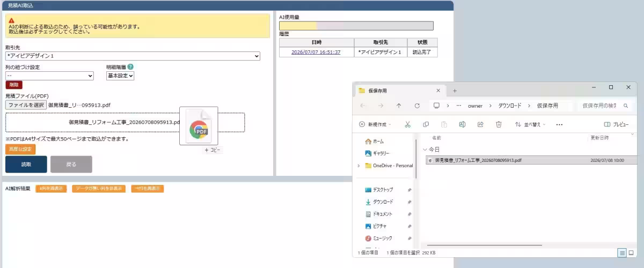
Task: Go forward in Explorer navigation
Action: 380,106
